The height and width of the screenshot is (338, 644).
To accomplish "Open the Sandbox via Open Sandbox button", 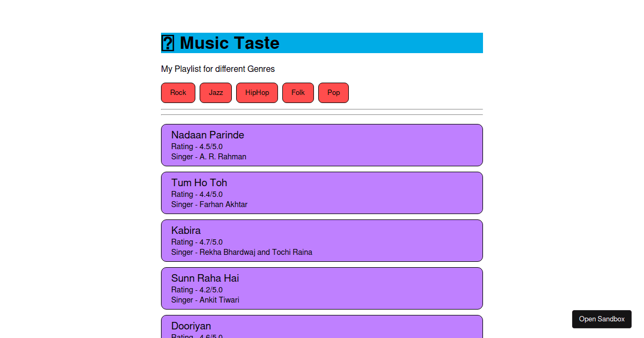I will click(x=601, y=319).
